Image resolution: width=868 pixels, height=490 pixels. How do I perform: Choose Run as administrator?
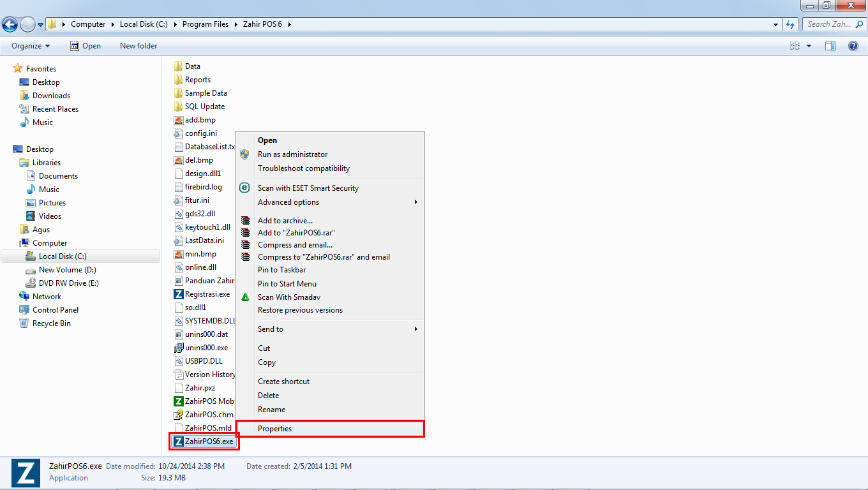click(x=330, y=154)
